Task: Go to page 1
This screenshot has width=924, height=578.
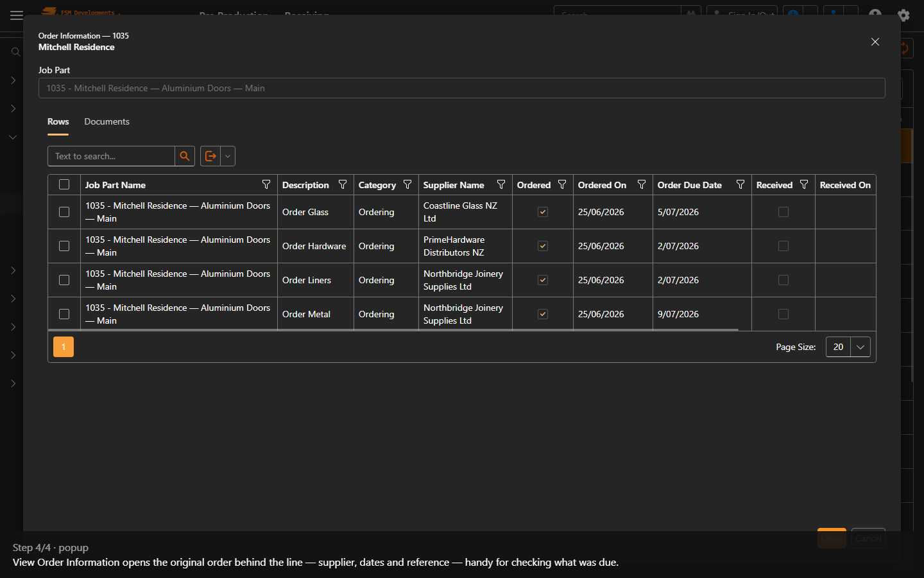Action: tap(64, 347)
